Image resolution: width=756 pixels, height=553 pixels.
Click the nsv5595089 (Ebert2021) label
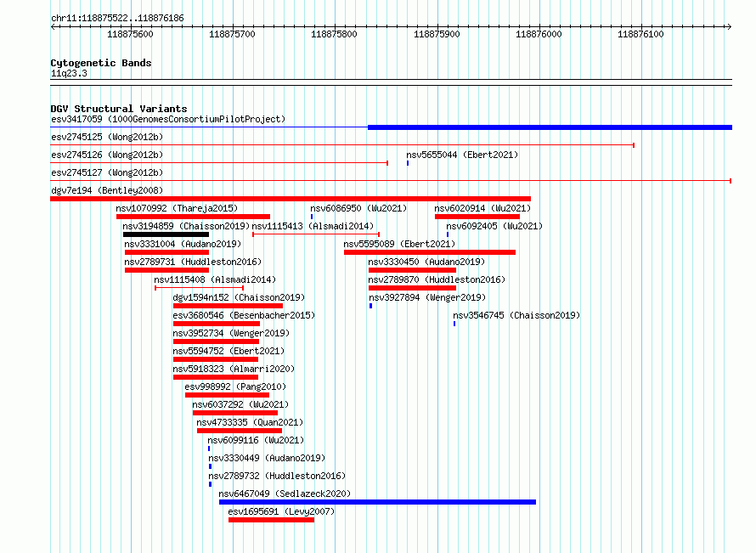click(399, 244)
